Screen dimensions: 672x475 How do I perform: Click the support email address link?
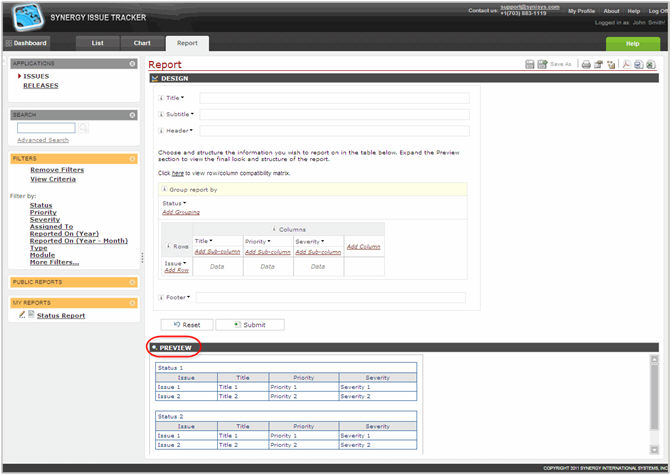pos(530,7)
